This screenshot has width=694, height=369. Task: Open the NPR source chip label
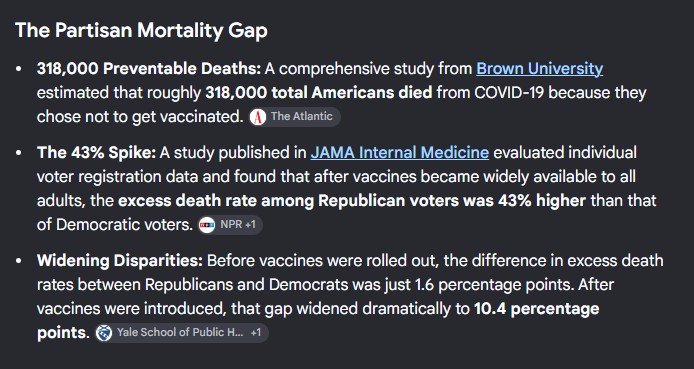click(231, 225)
